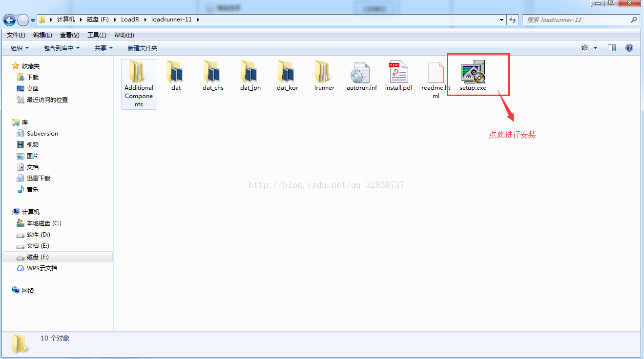Click in the search loadrunner-11 field
Screen dimensions: 644x359
576,20
